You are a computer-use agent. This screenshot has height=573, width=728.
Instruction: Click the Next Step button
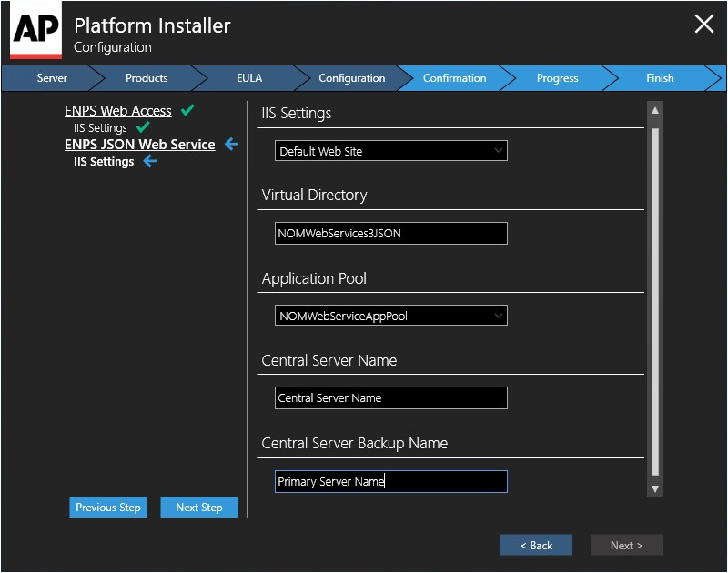pyautogui.click(x=199, y=508)
